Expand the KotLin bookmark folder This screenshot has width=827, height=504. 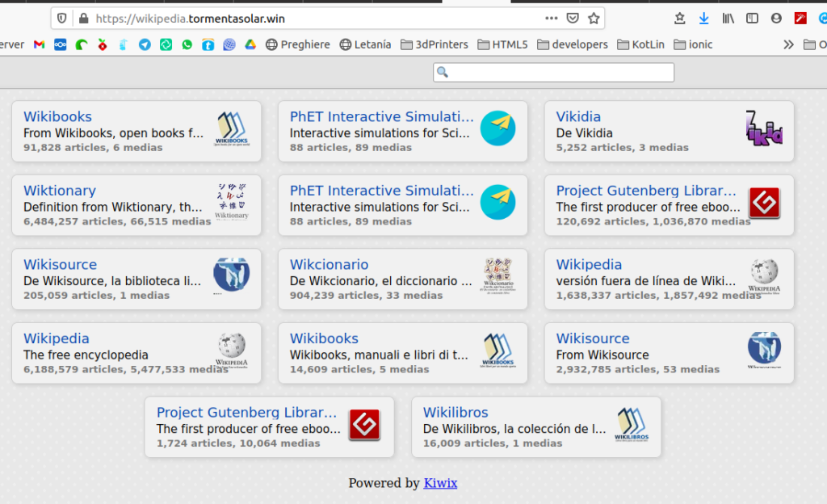point(640,44)
